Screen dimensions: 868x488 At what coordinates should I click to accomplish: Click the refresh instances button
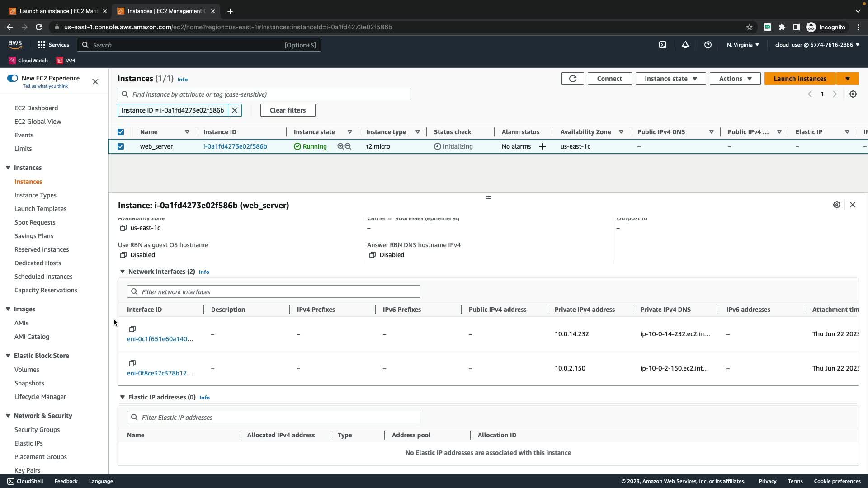[572, 79]
